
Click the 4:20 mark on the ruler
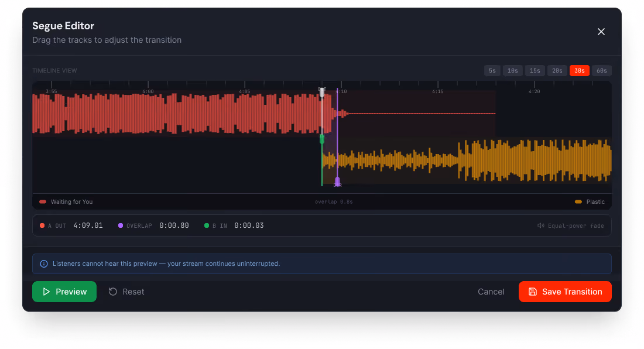534,91
